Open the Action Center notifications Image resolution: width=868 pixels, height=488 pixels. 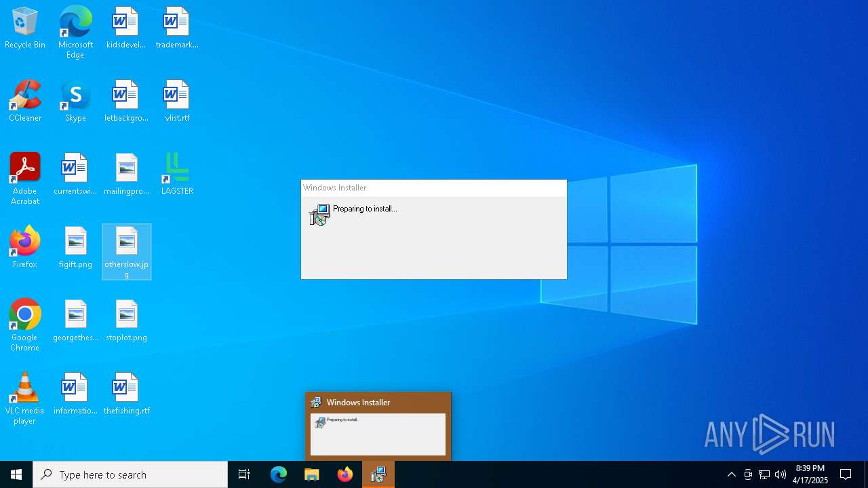click(846, 474)
